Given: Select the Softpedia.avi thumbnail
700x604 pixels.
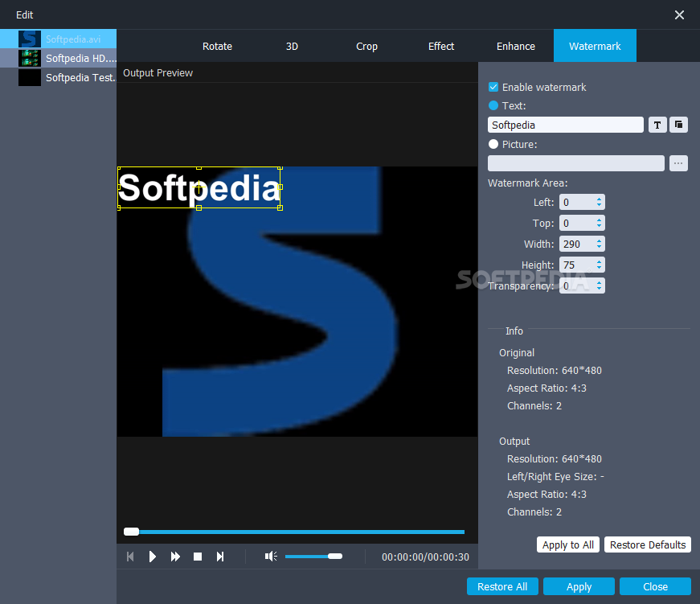Looking at the screenshot, I should pyautogui.click(x=30, y=39).
